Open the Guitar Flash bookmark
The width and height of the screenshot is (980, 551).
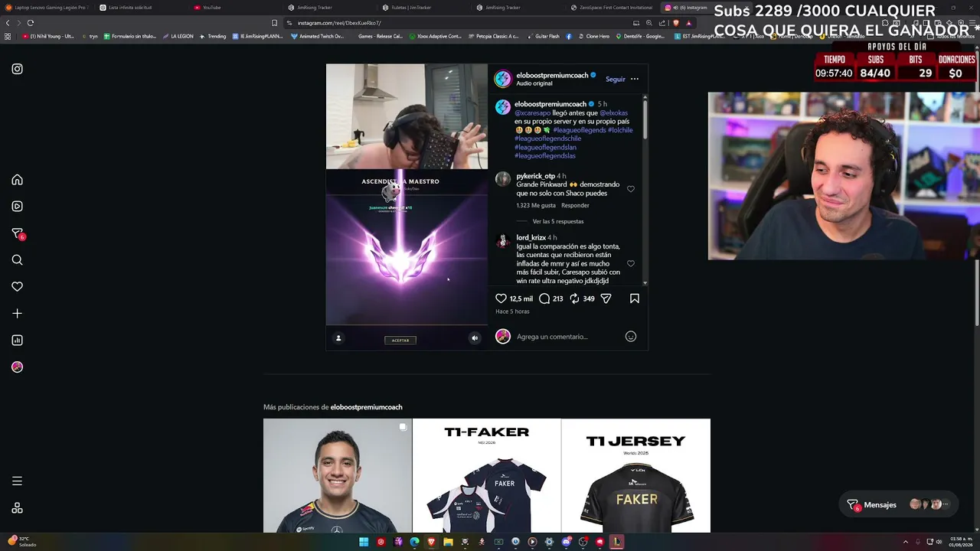543,36
